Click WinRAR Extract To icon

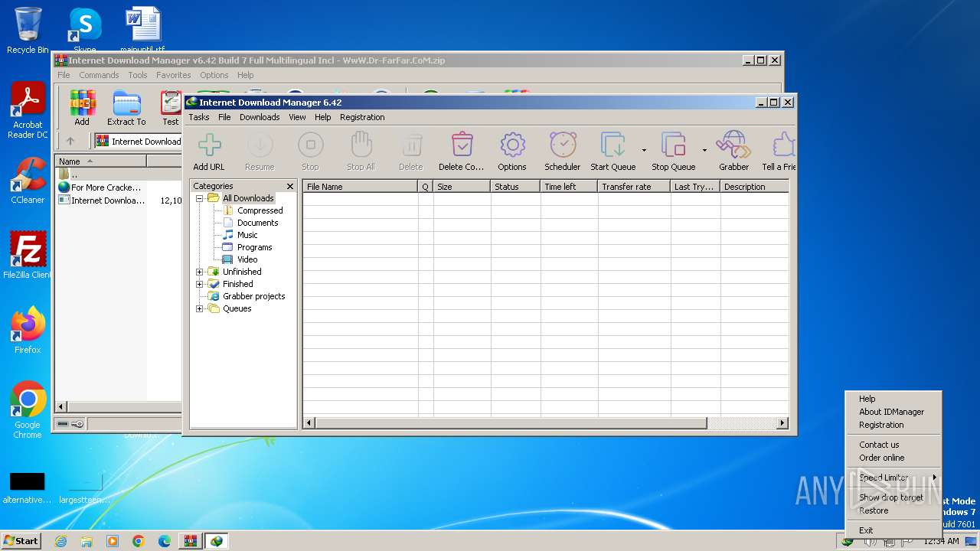click(126, 103)
